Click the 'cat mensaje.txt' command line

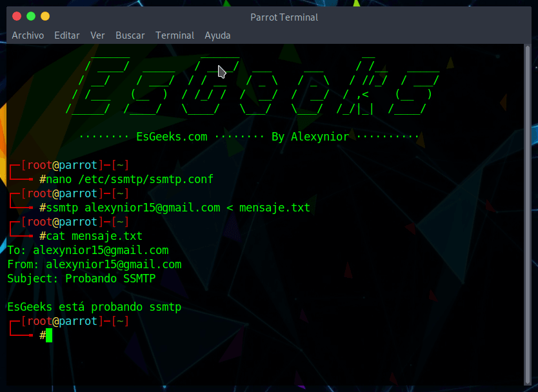[x=94, y=236]
